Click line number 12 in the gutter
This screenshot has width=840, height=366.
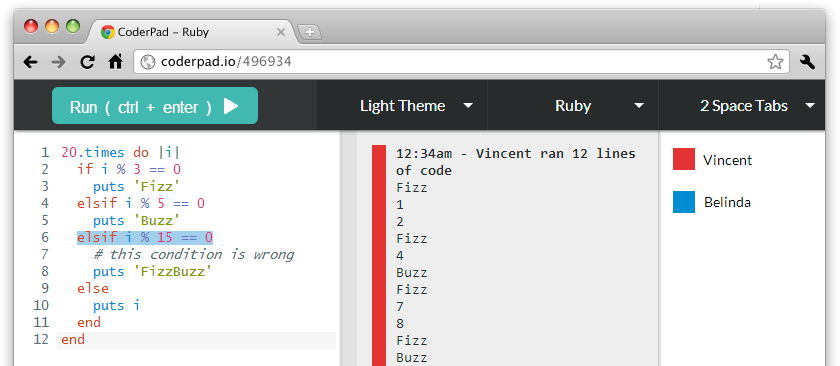(41, 339)
